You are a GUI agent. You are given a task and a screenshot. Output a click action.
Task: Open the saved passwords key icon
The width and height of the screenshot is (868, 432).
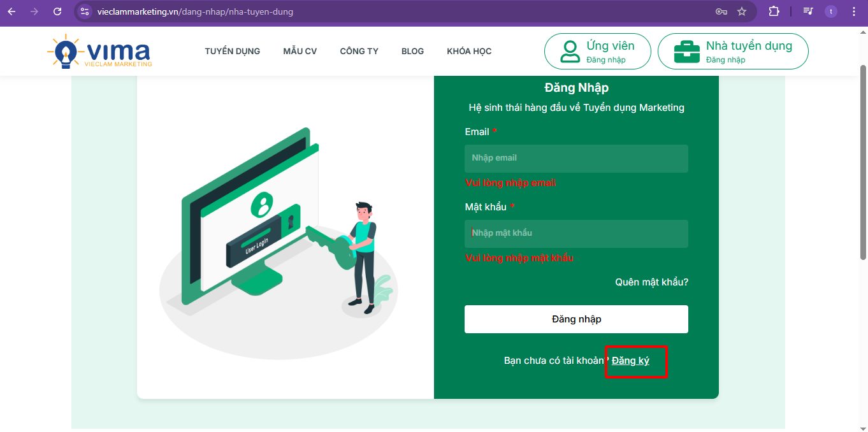point(721,11)
